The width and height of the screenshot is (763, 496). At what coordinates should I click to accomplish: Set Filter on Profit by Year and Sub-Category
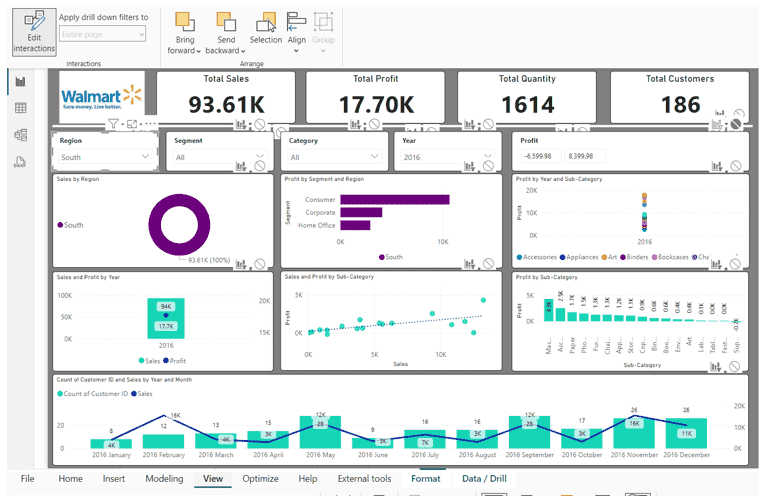716,264
